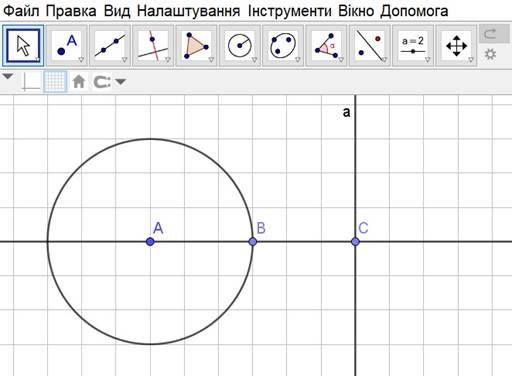The image size is (512, 376).
Task: Select the Perpendicular Line tool
Action: [x=153, y=46]
